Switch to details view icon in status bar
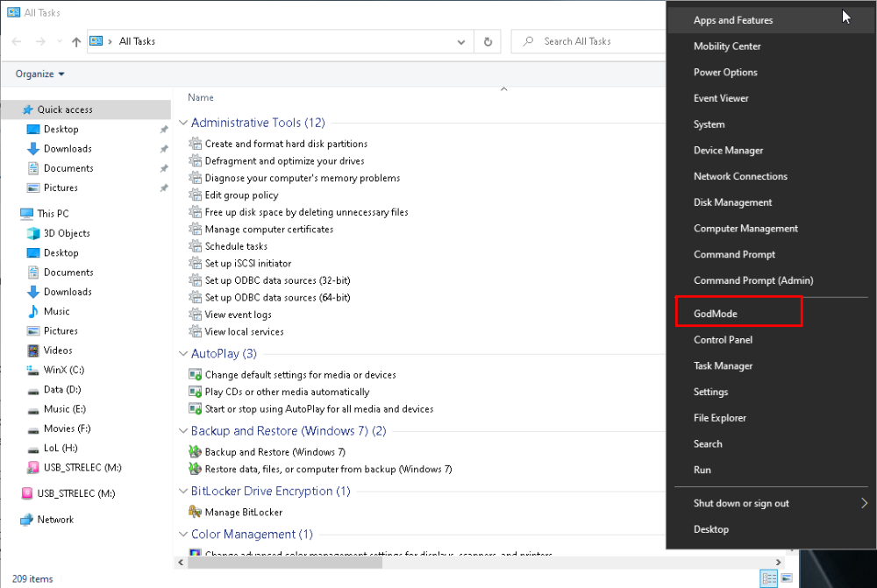This screenshot has width=877, height=588. click(x=770, y=578)
